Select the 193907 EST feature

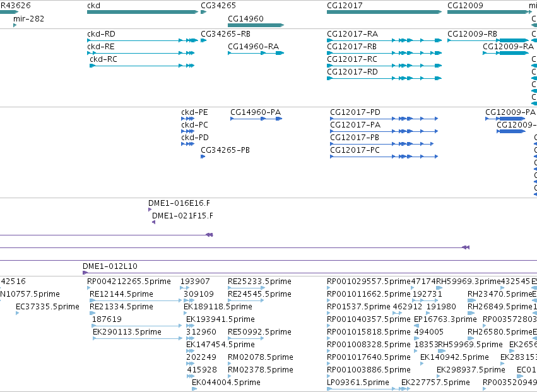click(185, 288)
